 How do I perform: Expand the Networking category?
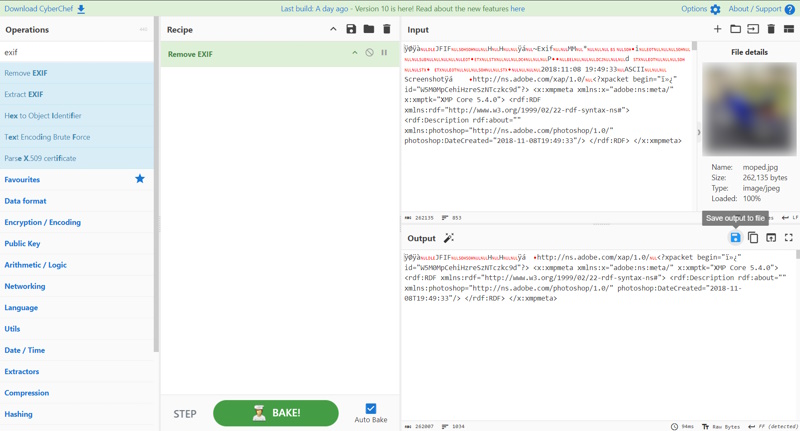coord(77,287)
